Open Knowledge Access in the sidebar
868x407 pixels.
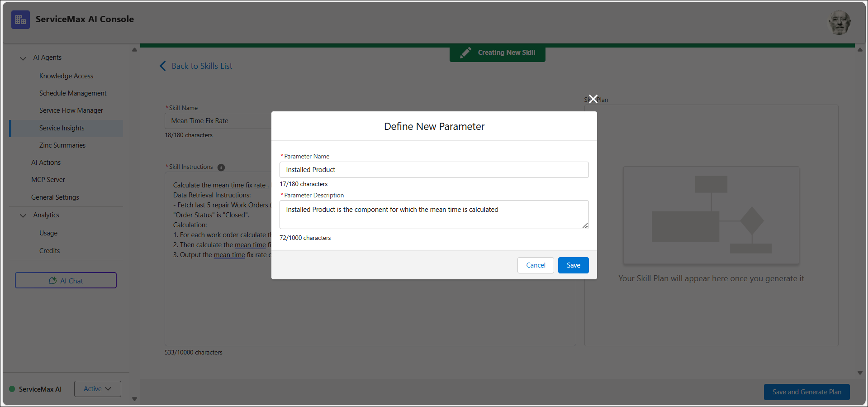(66, 76)
